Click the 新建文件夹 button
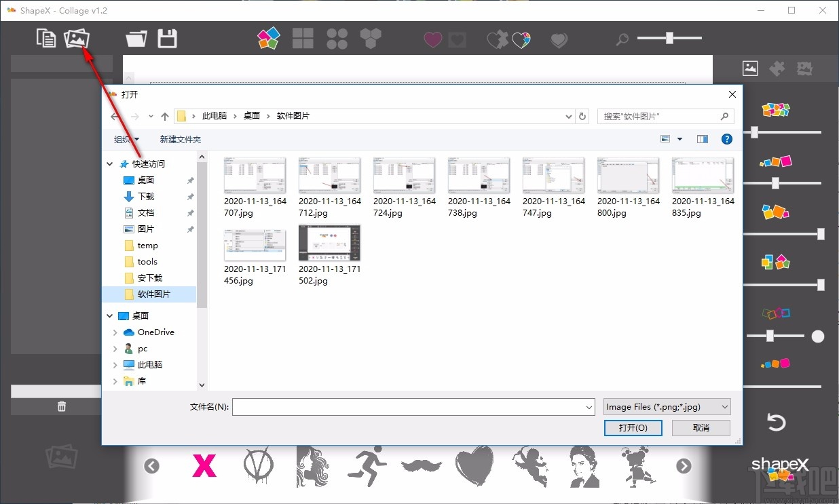 pos(180,139)
